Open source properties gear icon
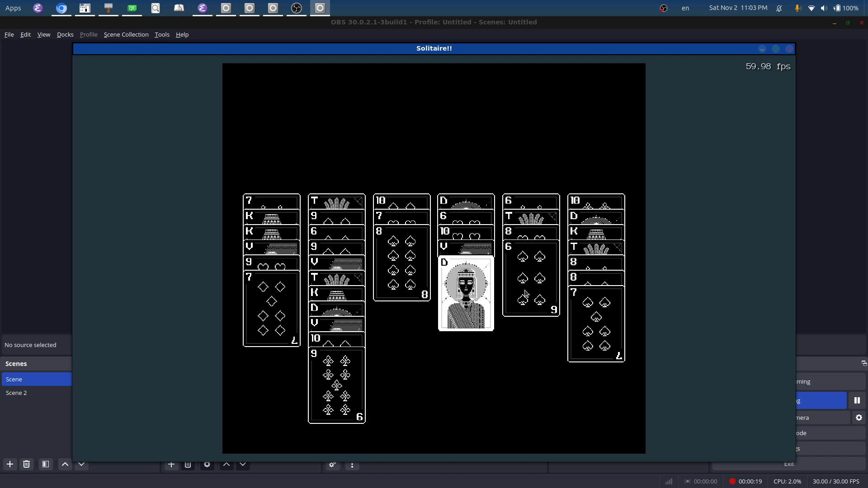 coord(207,465)
